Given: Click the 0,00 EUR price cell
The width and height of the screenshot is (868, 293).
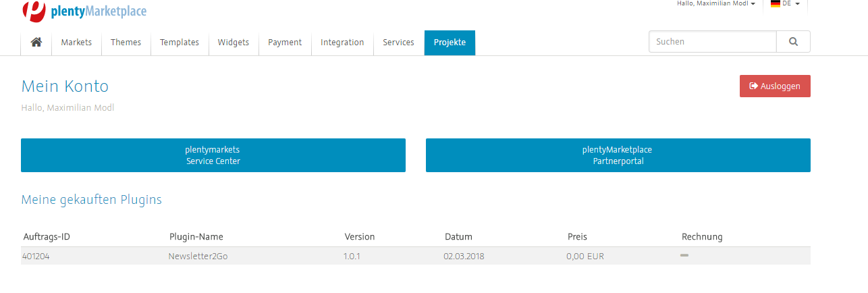Looking at the screenshot, I should click(585, 256).
